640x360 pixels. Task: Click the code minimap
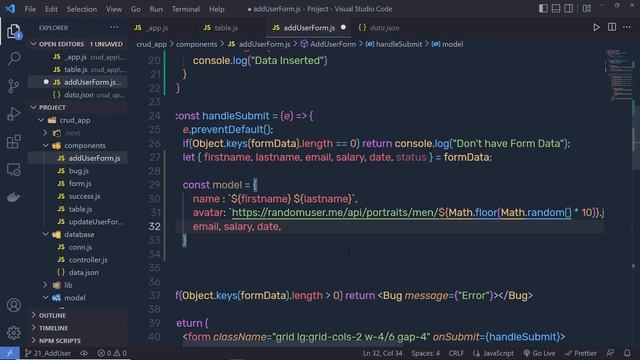tap(619, 76)
